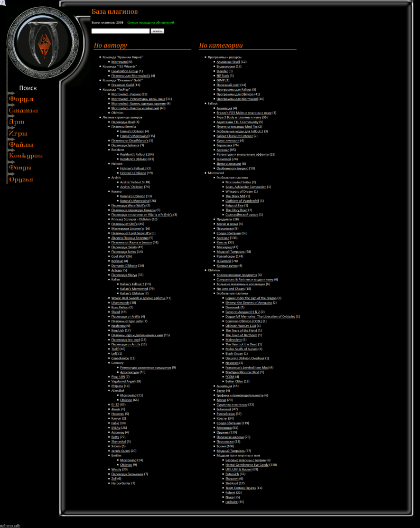
Task: Open Arsinis' Oblivion link
Action: coord(132,187)
